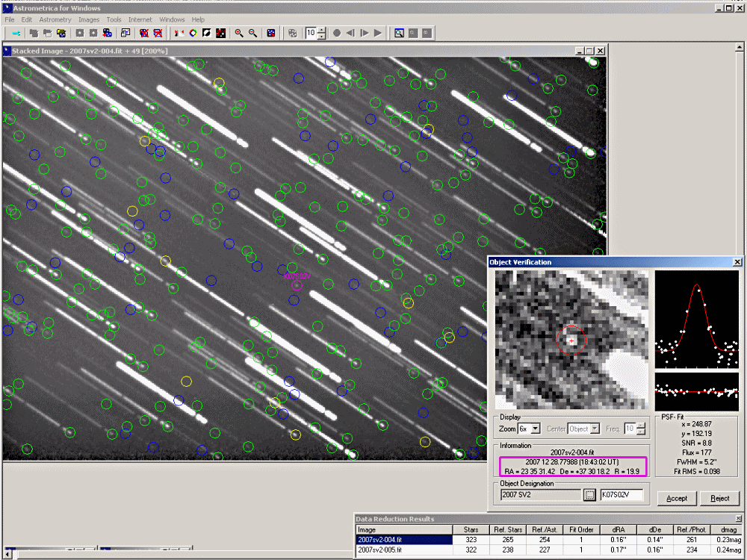
Task: Open the Internet menu
Action: [x=140, y=19]
